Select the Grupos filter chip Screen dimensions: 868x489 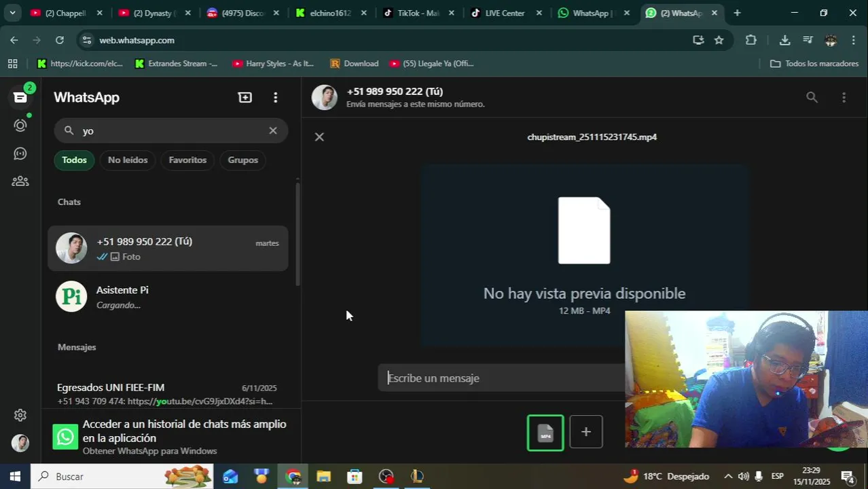(243, 160)
